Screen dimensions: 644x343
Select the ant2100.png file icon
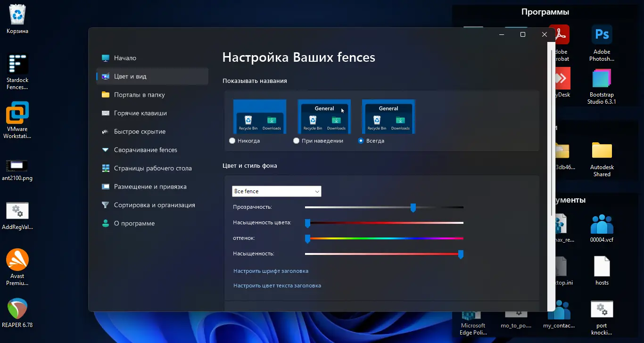[x=17, y=170]
